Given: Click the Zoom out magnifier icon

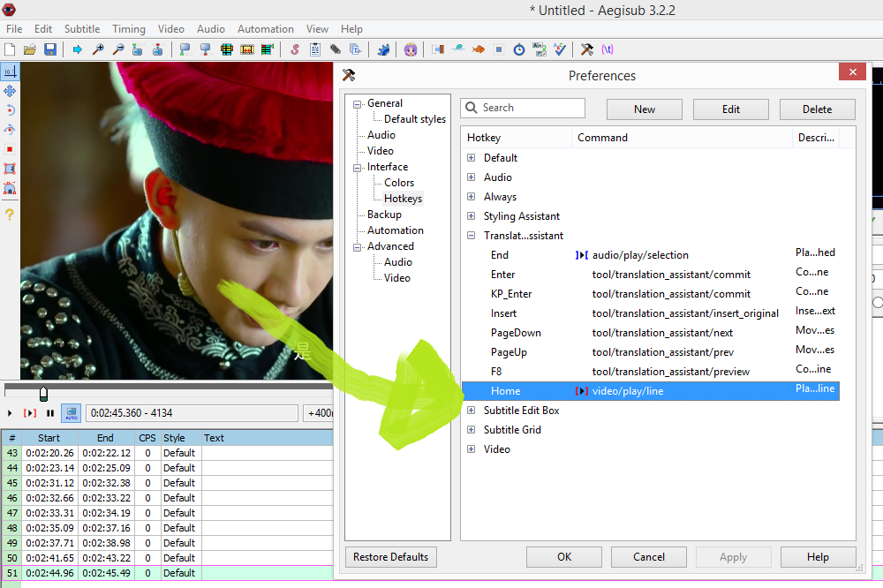Looking at the screenshot, I should click(118, 49).
